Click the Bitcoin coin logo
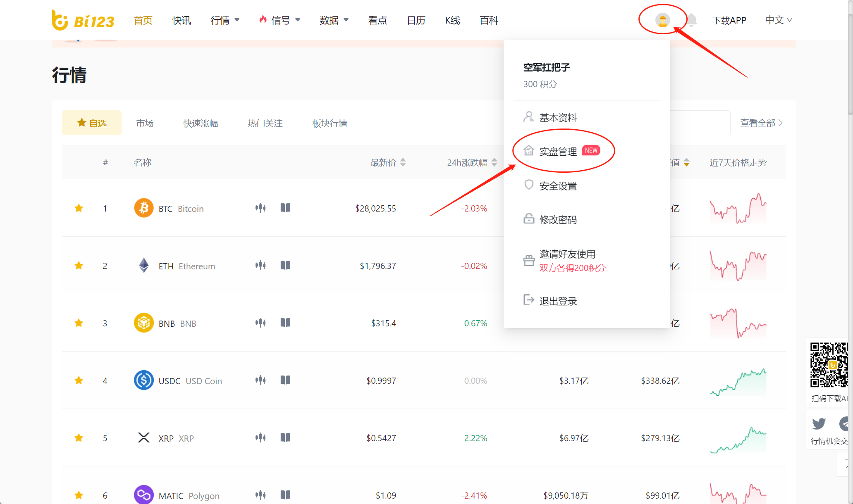 click(x=143, y=208)
